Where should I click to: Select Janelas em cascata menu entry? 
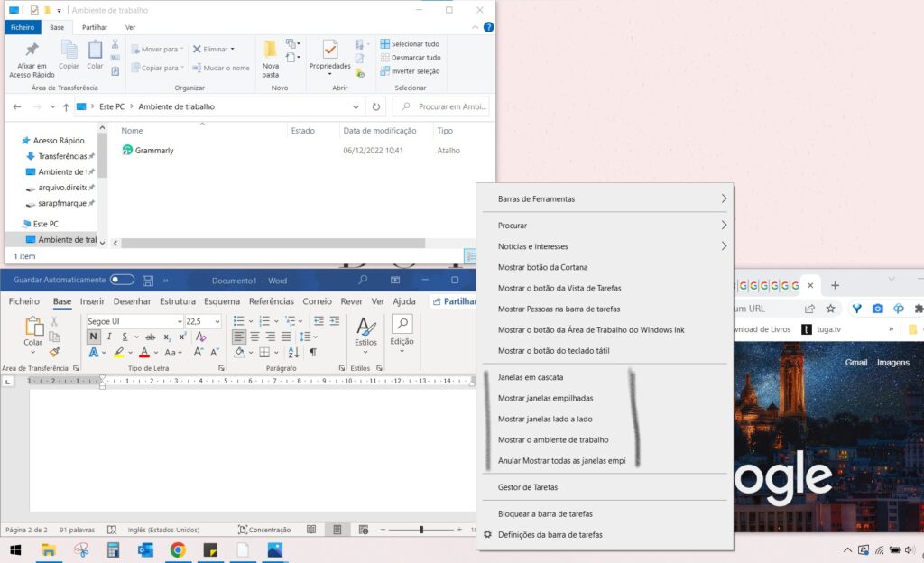pyautogui.click(x=531, y=377)
